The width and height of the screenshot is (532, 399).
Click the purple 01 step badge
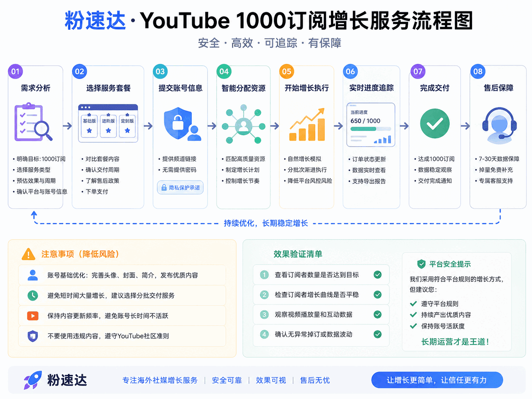coord(15,71)
